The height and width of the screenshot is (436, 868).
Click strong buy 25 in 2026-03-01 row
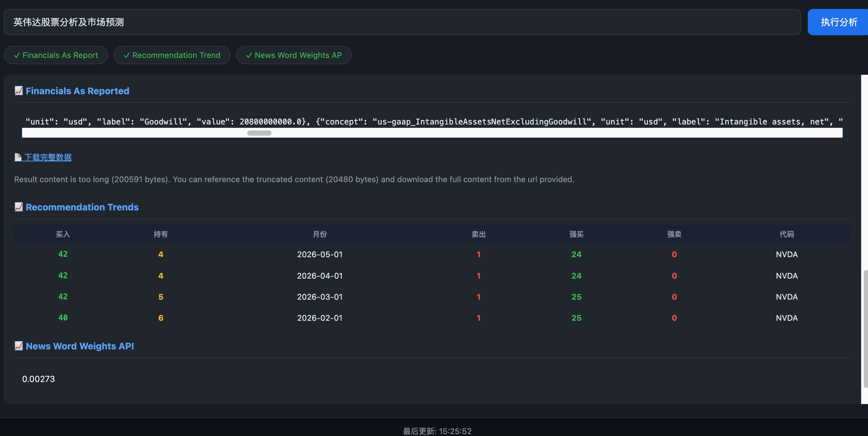(x=576, y=297)
